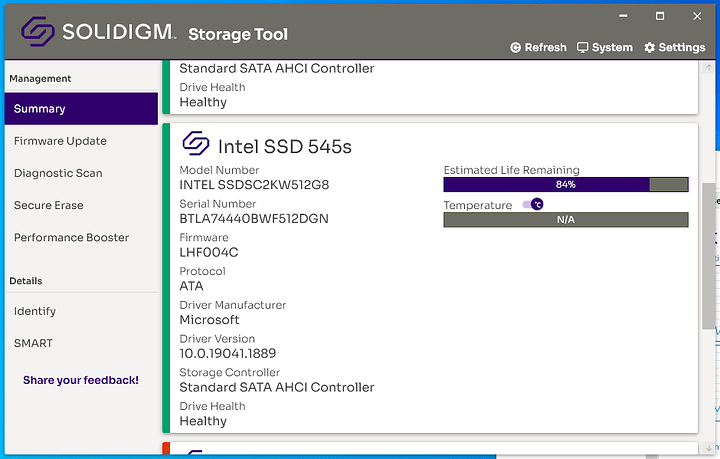Open Performance Booster

click(x=81, y=237)
